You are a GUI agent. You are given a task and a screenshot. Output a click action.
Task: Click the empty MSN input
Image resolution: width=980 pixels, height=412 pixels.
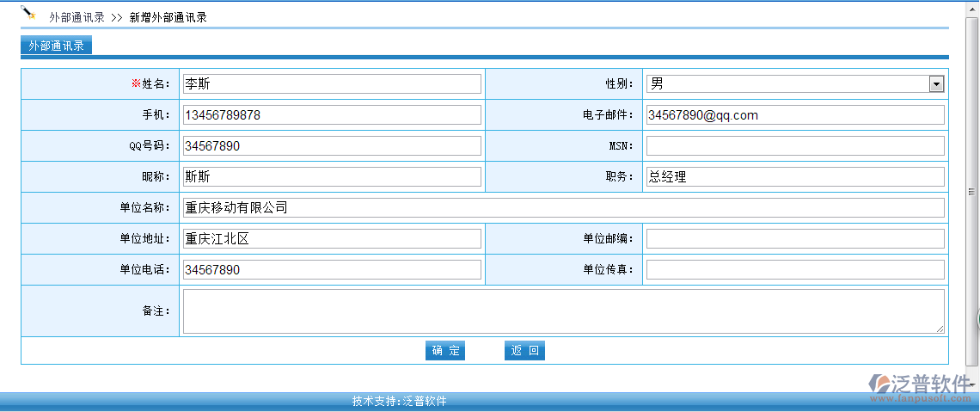(x=795, y=145)
